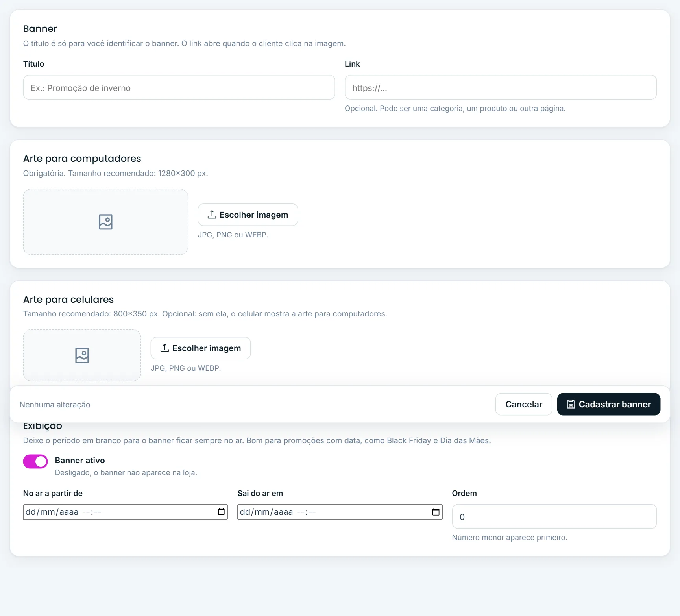Image resolution: width=680 pixels, height=616 pixels.
Task: Click the Título input field
Action: (179, 87)
